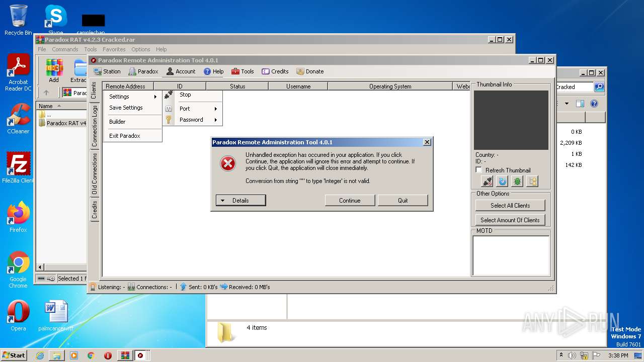Open the Credits toolbar item
This screenshot has width=644, height=362.
click(275, 71)
